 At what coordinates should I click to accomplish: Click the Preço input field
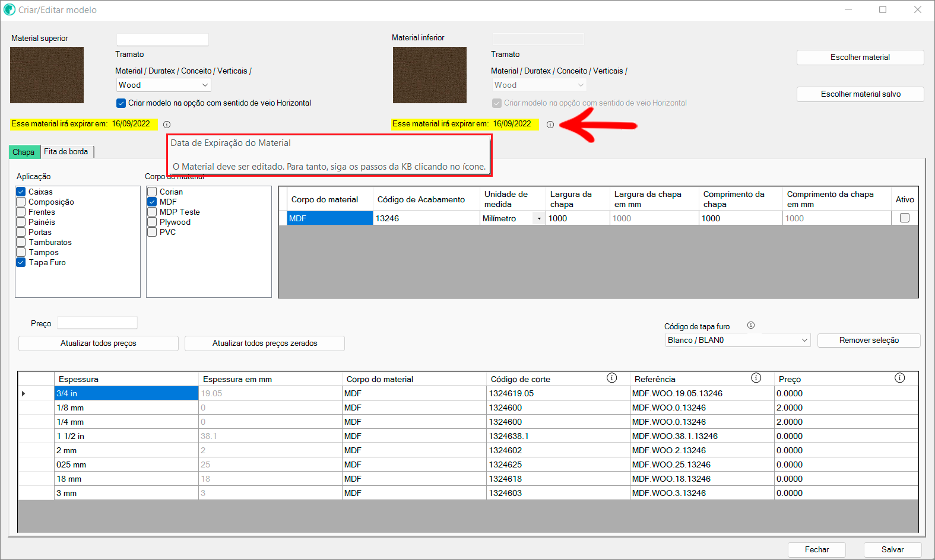pyautogui.click(x=97, y=323)
